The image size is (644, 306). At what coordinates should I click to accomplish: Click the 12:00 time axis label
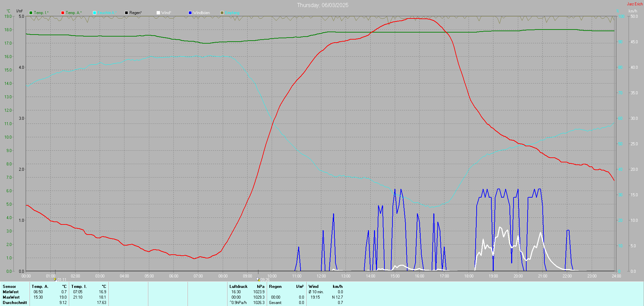tap(321, 276)
